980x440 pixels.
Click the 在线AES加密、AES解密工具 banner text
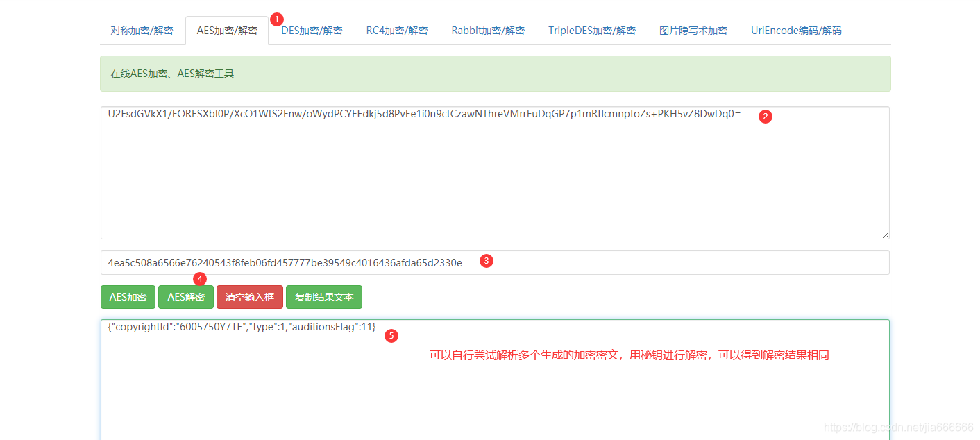[172, 74]
